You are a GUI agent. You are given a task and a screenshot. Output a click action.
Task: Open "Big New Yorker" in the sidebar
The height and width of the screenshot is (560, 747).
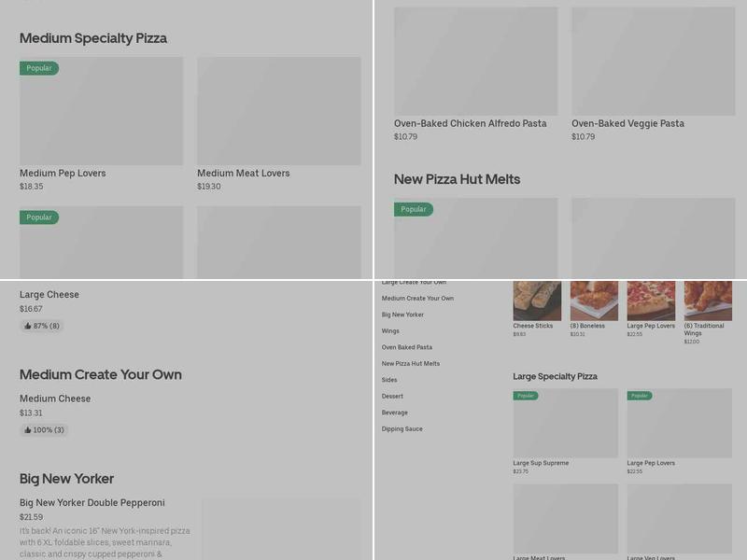pyautogui.click(x=400, y=315)
